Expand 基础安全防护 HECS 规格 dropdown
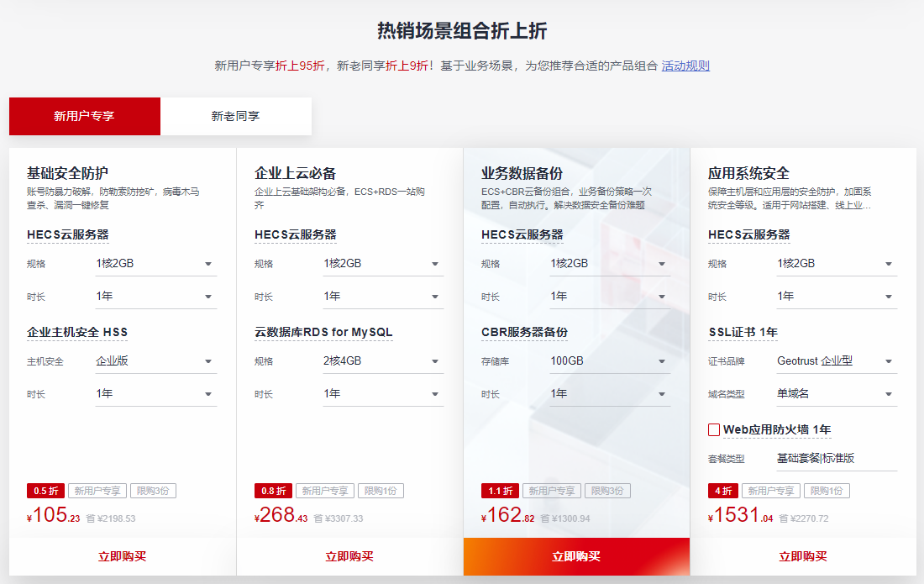This screenshot has height=584, width=924. (x=155, y=264)
